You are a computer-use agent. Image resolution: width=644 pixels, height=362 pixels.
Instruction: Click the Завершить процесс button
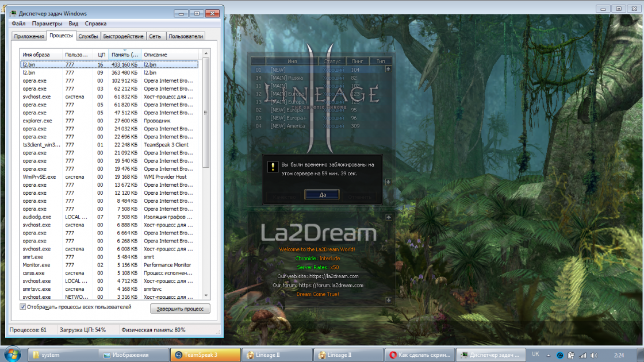tap(180, 309)
